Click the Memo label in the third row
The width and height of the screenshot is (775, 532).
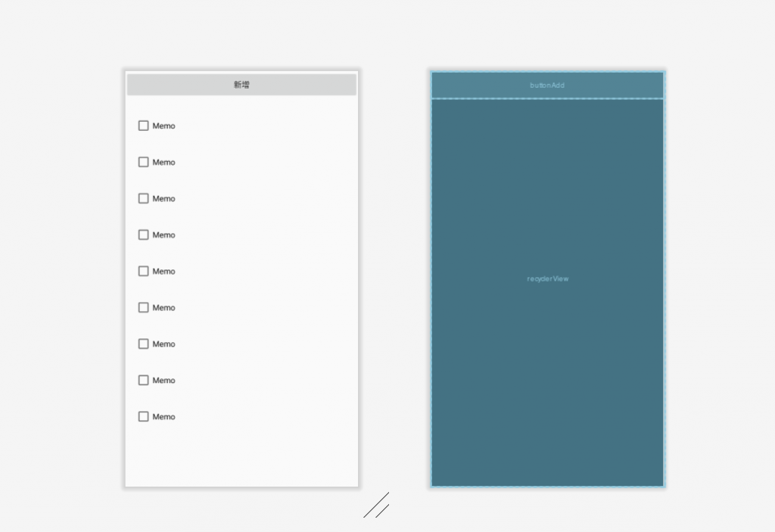point(163,199)
